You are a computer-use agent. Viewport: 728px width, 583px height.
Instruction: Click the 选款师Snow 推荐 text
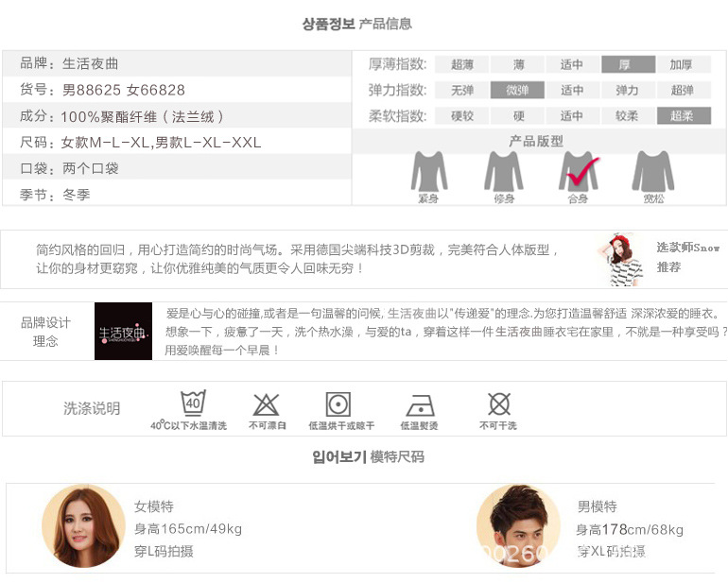coord(687,257)
